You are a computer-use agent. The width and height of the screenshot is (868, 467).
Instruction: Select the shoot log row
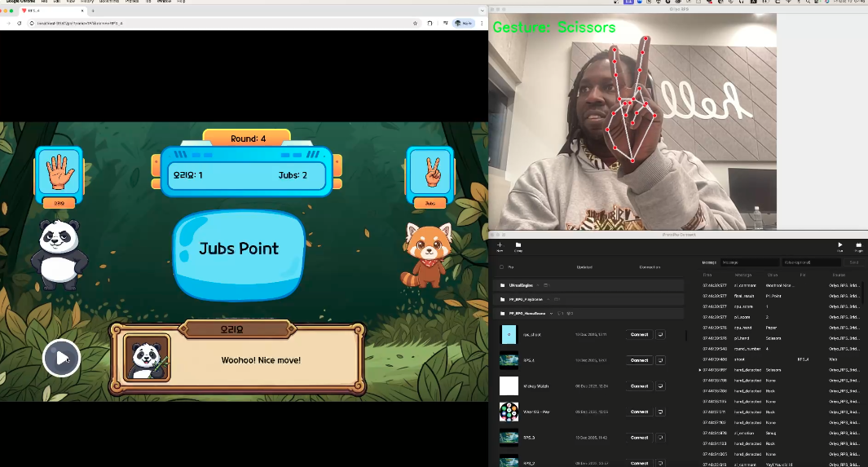coord(782,359)
